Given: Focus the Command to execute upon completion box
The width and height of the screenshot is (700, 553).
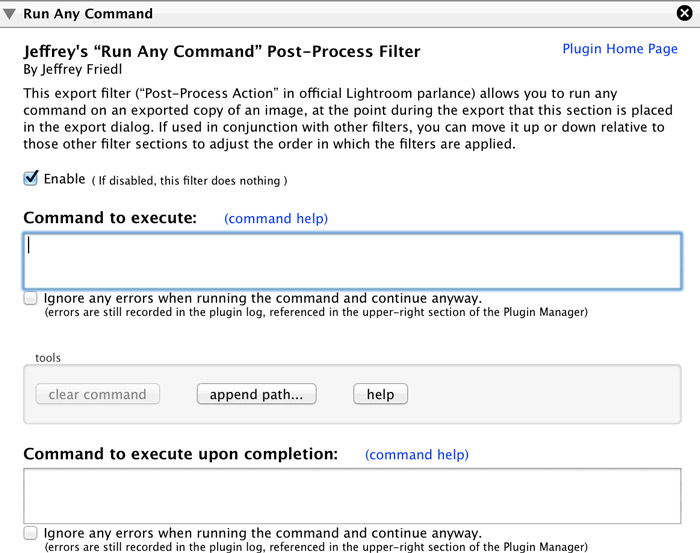Looking at the screenshot, I should pyautogui.click(x=352, y=496).
